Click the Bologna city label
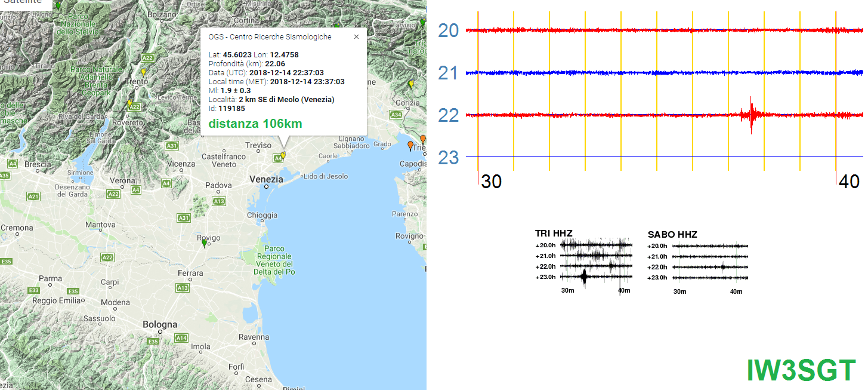This screenshot has width=868, height=390. click(160, 324)
